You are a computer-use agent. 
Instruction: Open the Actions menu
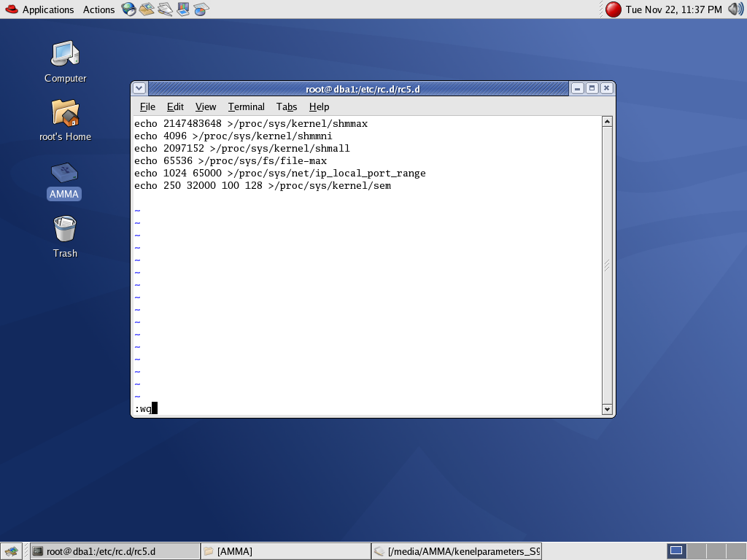(x=98, y=9)
